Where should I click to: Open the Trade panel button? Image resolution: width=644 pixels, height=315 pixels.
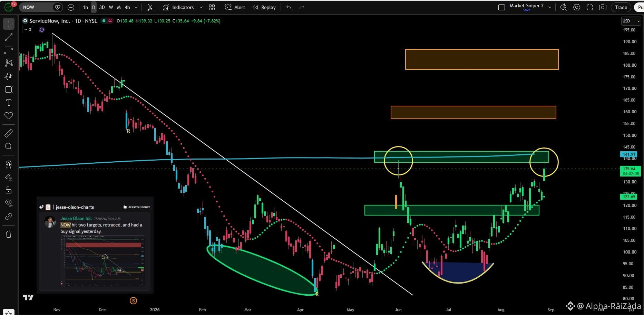[621, 7]
